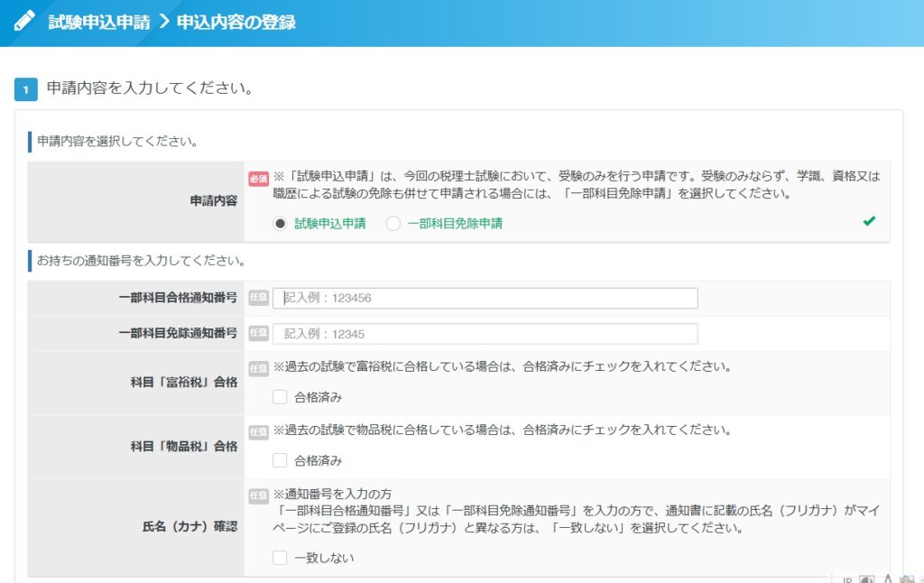
Task: Focus the 一部科目合格通知番号 input field
Action: click(x=485, y=298)
